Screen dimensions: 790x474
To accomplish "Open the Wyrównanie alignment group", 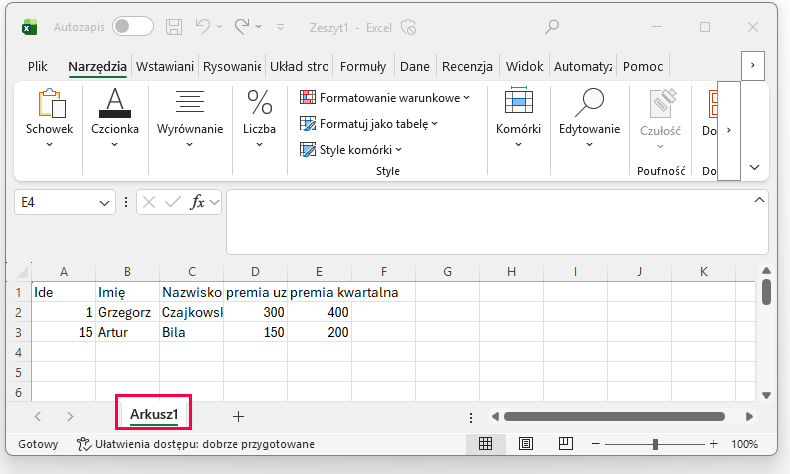I will (190, 119).
